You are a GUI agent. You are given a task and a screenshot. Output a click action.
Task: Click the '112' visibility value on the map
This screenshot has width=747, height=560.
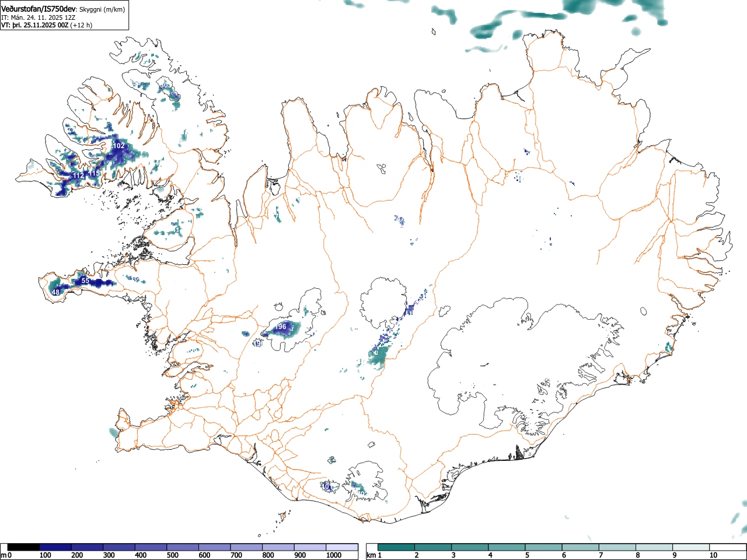(x=79, y=176)
